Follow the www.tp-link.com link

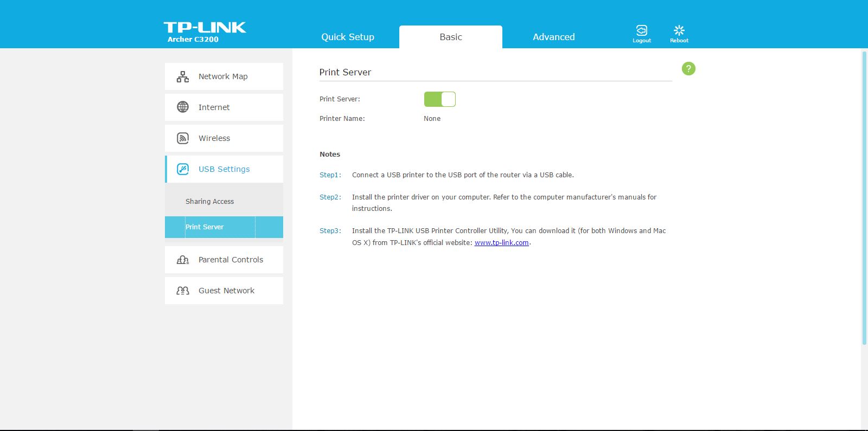pyautogui.click(x=502, y=243)
